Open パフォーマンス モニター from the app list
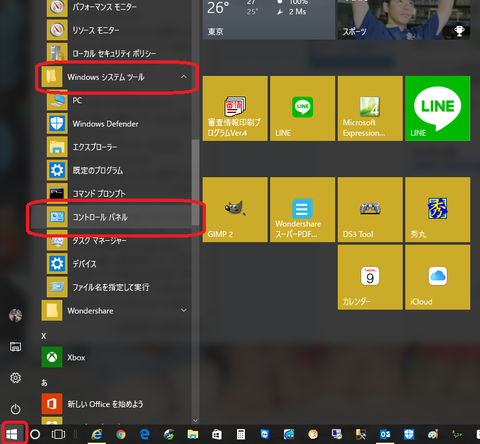The width and height of the screenshot is (480, 444). (115, 7)
